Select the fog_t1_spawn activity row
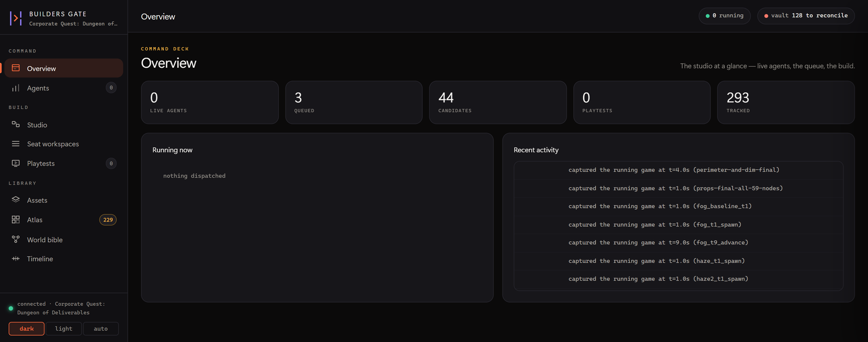This screenshot has height=342, width=868. coord(679,225)
